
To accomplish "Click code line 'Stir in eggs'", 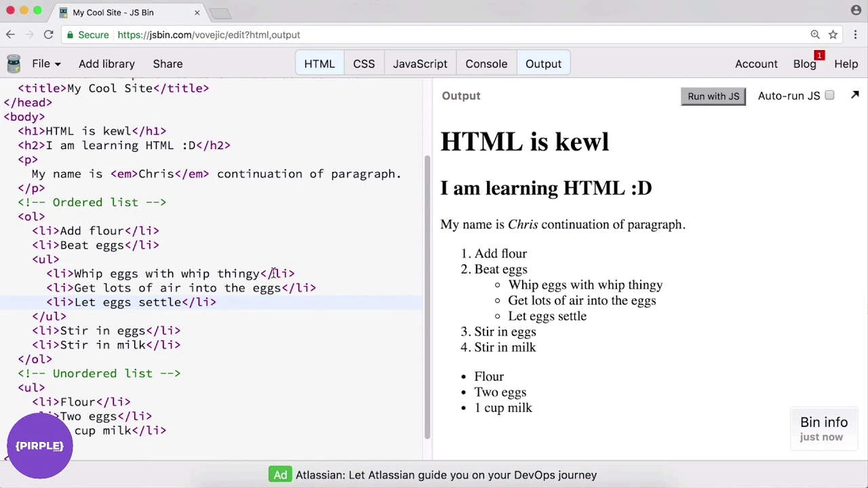I will (x=106, y=331).
